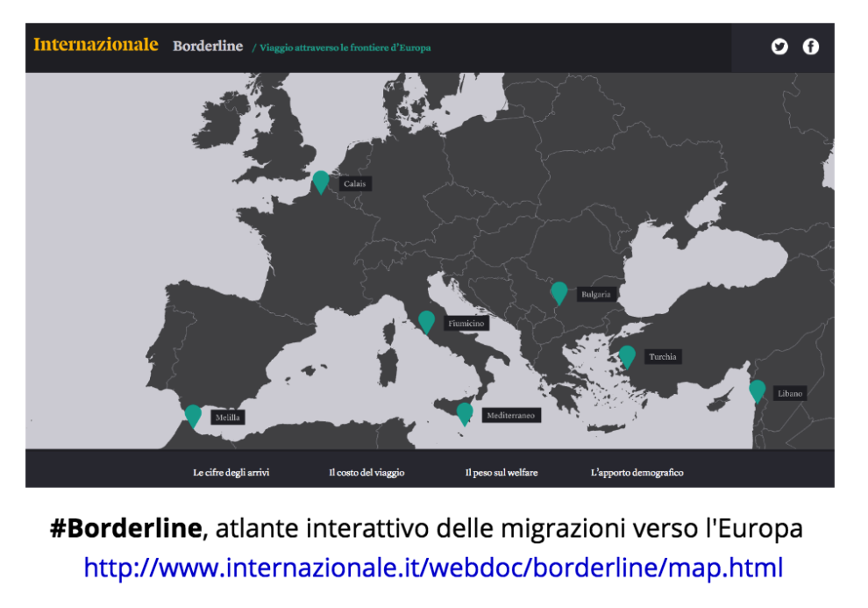This screenshot has height=608, width=868.
Task: Click the Borderline title in header
Action: [x=208, y=46]
